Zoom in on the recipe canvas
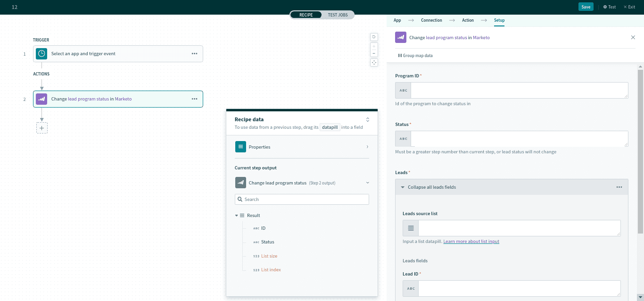 374,47
